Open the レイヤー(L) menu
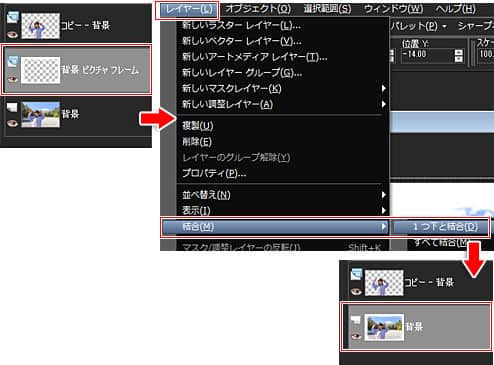494x365 pixels. pos(187,10)
